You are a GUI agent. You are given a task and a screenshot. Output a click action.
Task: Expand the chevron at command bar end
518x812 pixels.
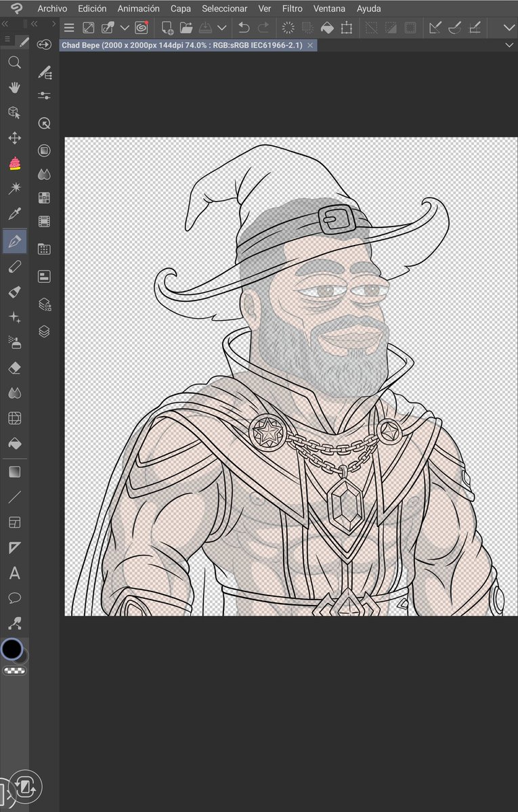tap(509, 28)
